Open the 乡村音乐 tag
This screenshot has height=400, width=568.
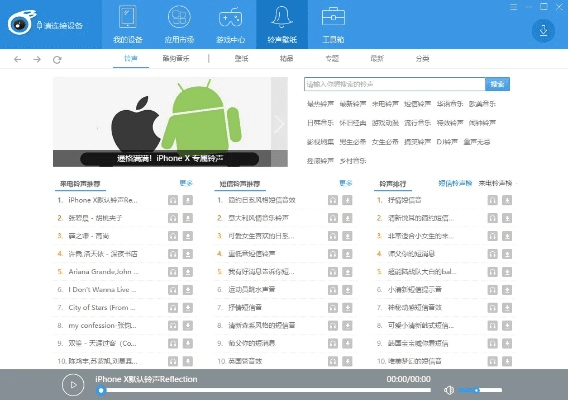point(353,161)
